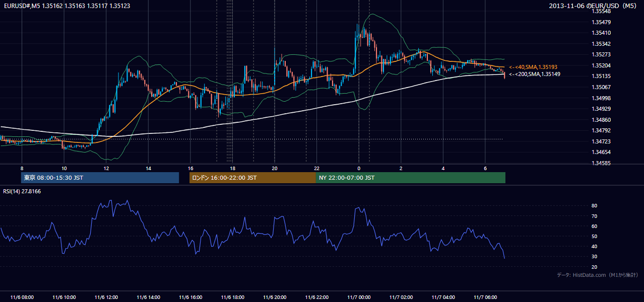This screenshot has height=302, width=644.
Task: Click the 11/6 22:00 time label
Action: (316, 297)
